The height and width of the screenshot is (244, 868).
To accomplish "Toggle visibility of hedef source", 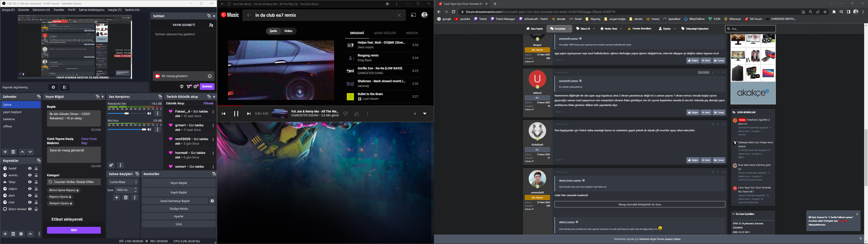I will (x=30, y=169).
